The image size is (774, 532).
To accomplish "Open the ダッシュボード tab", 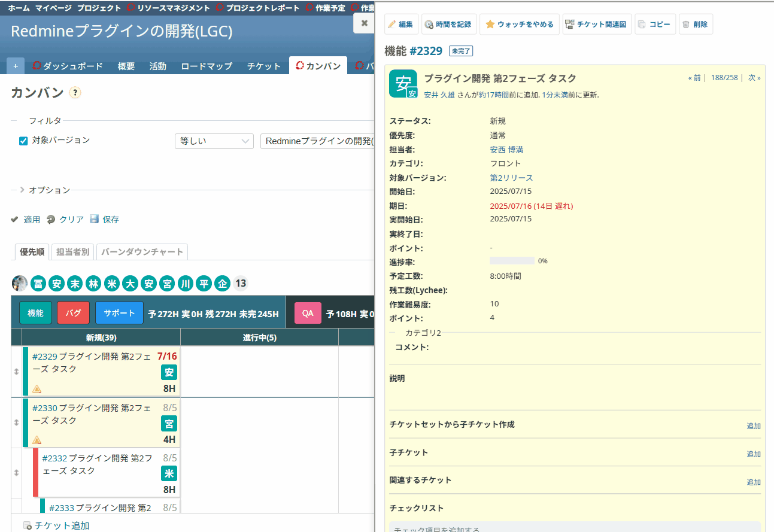I will (x=68, y=66).
